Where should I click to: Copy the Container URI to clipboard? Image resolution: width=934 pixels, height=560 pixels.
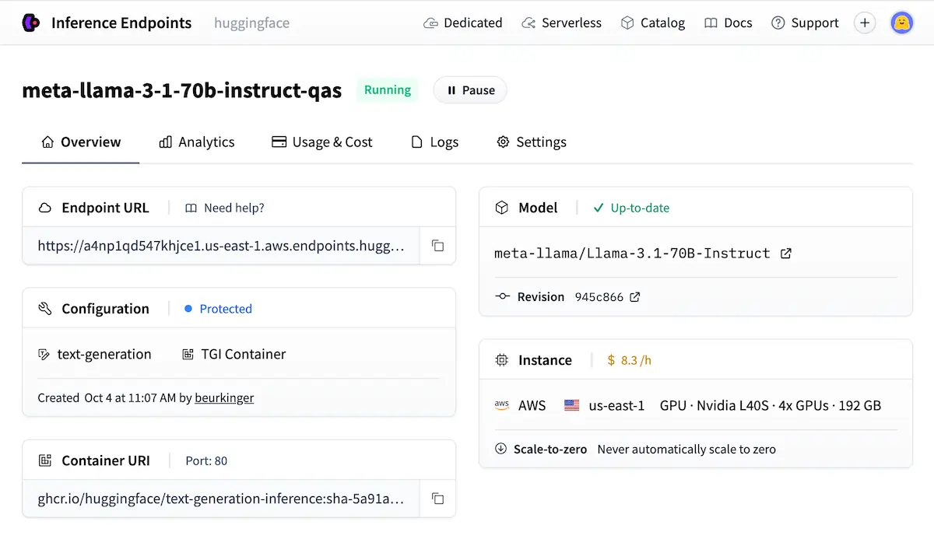point(437,499)
